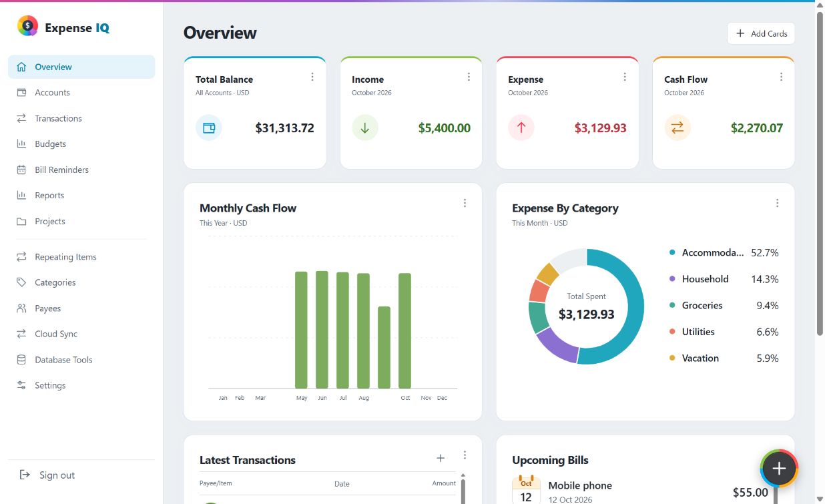The image size is (825, 504).
Task: Open Monthly Cash Flow chart options menu
Action: click(x=465, y=203)
